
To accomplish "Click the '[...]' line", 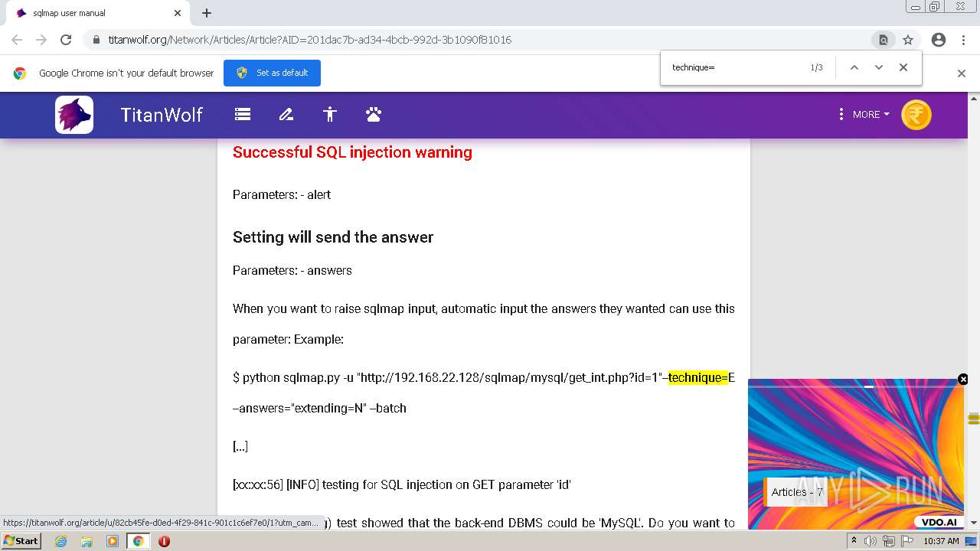I will 240,446.
